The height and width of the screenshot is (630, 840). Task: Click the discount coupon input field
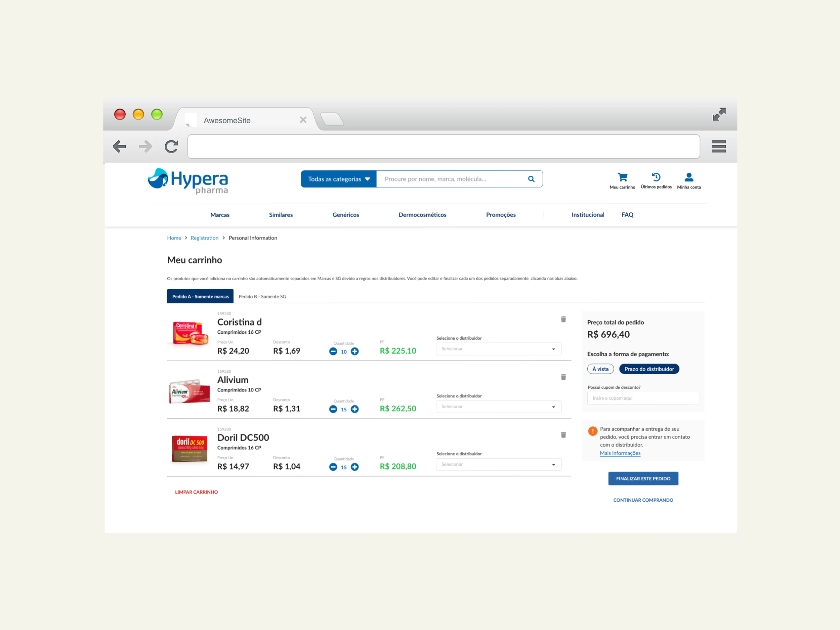tap(643, 398)
